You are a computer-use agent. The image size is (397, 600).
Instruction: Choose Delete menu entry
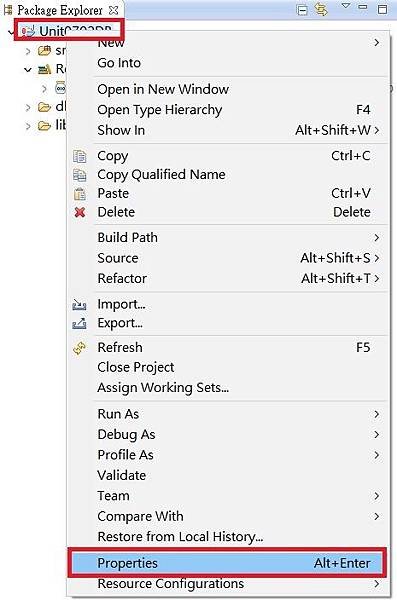coord(228,212)
